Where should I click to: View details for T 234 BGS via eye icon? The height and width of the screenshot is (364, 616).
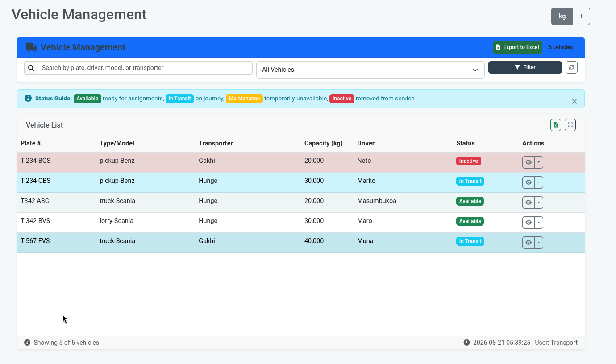tap(529, 162)
